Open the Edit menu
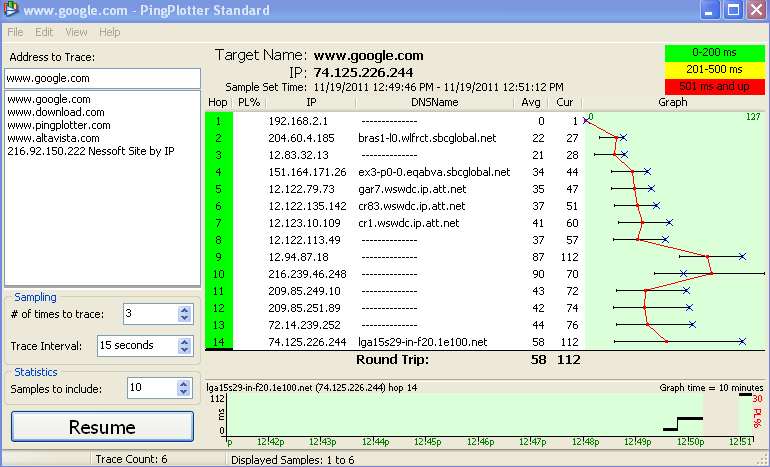This screenshot has width=770, height=467. pos(44,32)
